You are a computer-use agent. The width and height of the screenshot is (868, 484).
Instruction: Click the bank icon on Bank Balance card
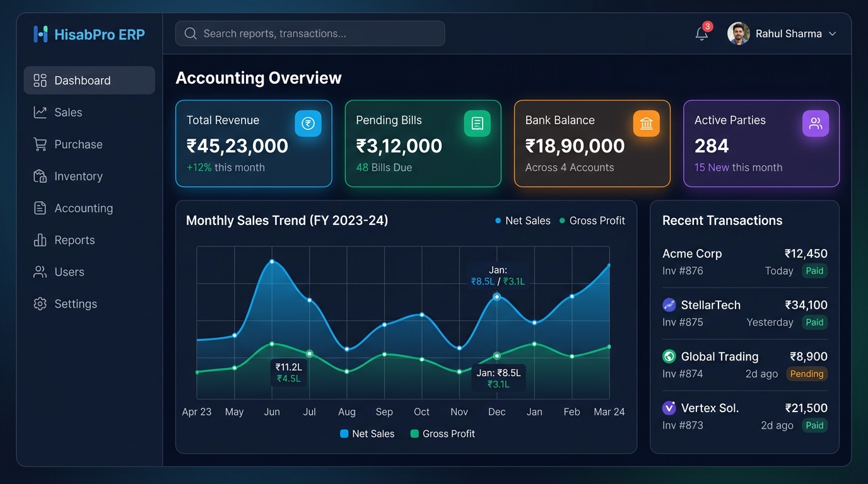coord(647,124)
